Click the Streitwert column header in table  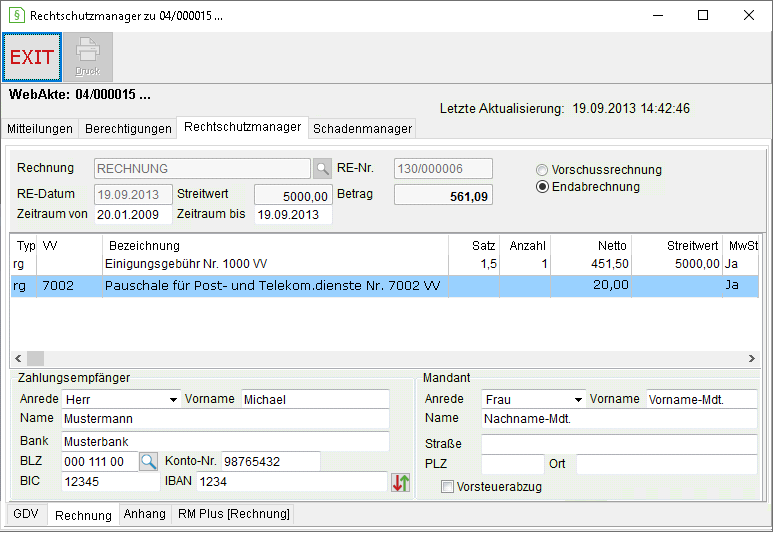(x=677, y=246)
